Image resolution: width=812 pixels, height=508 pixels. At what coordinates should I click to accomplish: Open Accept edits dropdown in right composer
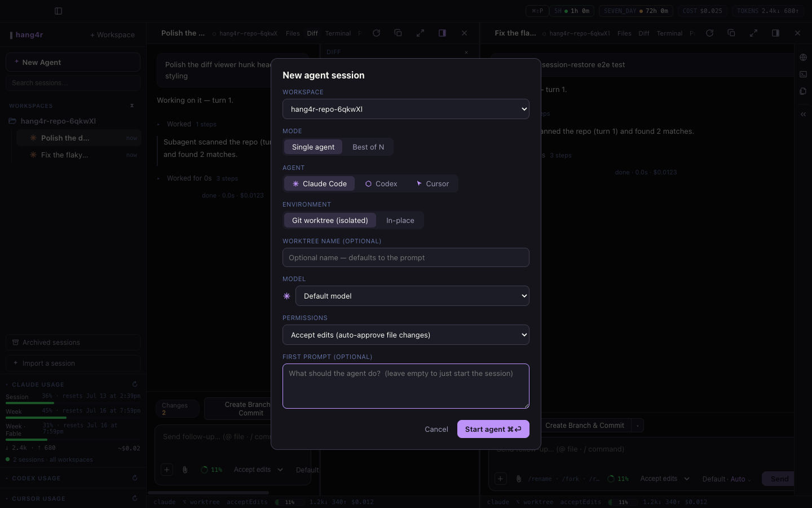tap(665, 479)
